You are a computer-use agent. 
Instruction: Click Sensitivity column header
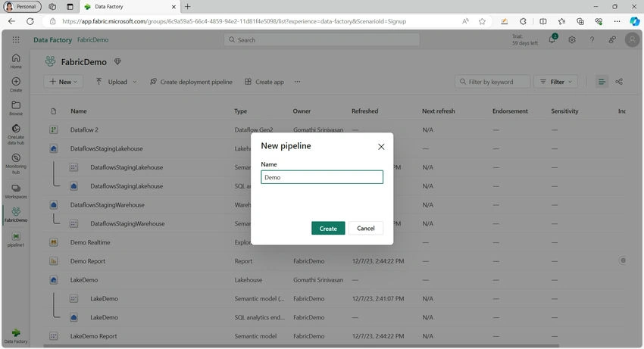(564, 111)
